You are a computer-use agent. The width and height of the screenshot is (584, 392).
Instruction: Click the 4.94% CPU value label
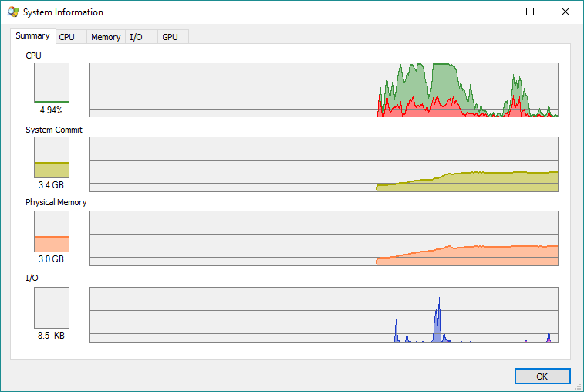point(51,110)
